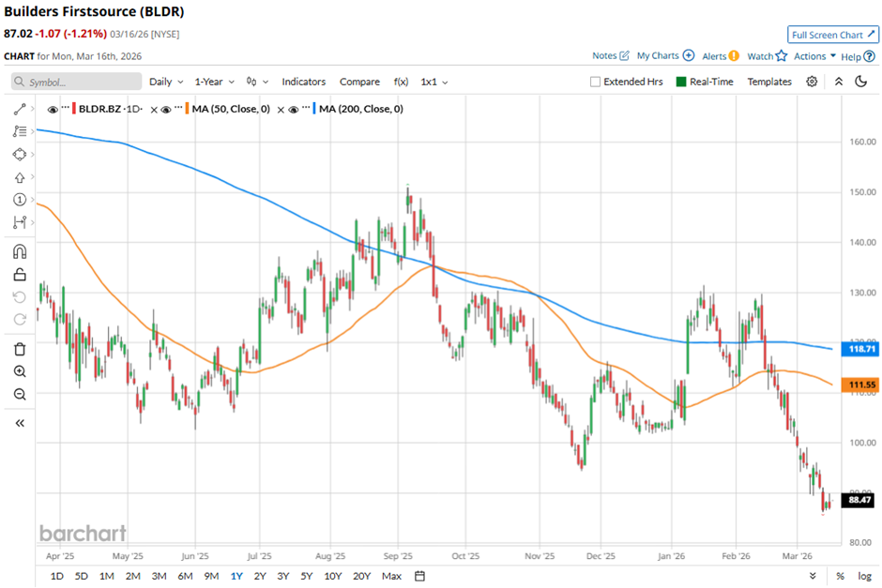Expand the 1-Year period dropdown
This screenshot has height=588, width=882.
[x=215, y=82]
